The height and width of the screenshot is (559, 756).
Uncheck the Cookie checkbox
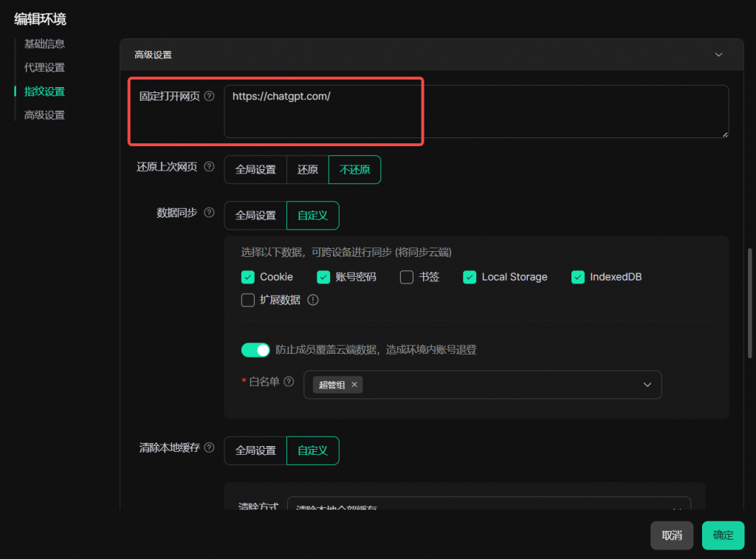pyautogui.click(x=248, y=277)
